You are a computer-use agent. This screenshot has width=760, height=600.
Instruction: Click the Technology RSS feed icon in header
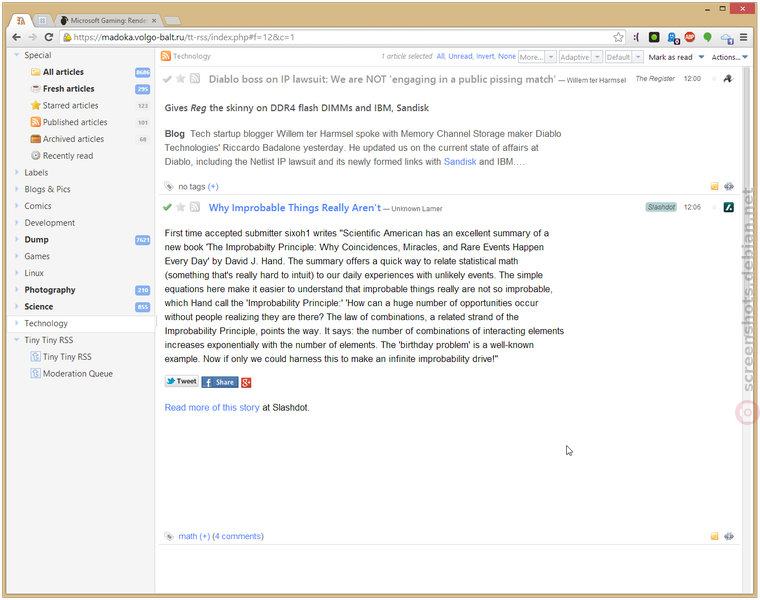coord(166,56)
